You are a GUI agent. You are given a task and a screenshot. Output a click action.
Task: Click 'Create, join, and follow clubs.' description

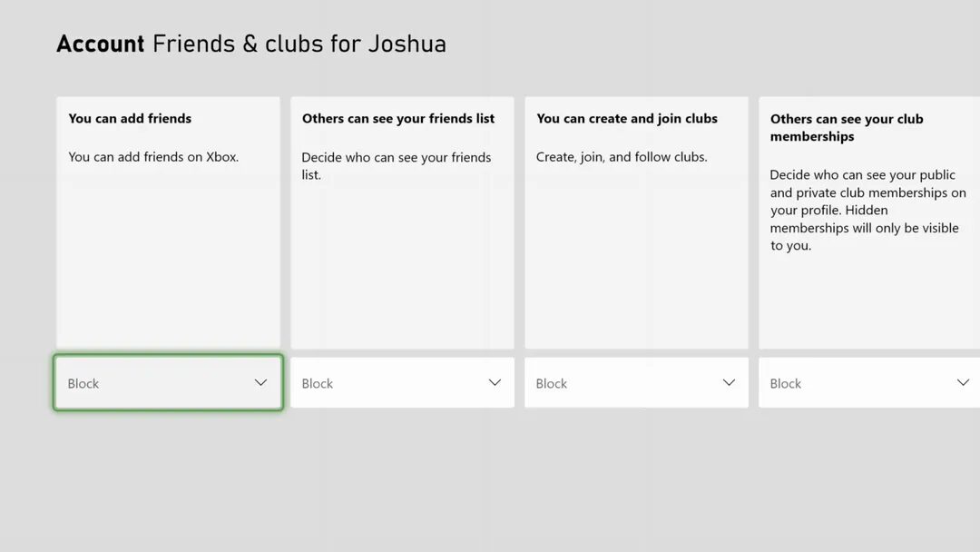coord(622,157)
